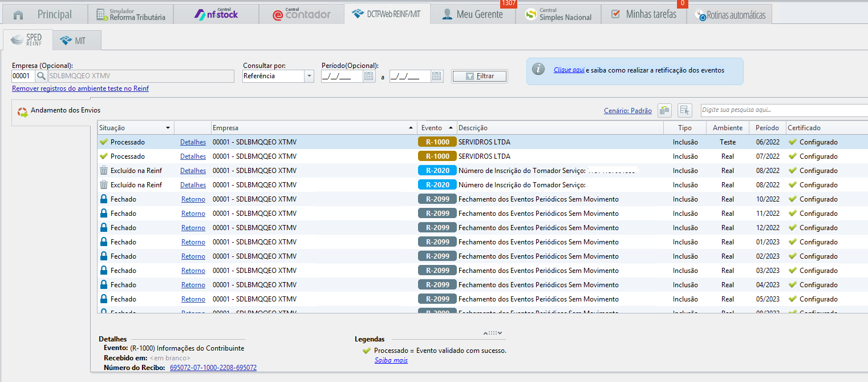Viewport: 868px width, 382px height.
Task: Click the company search magnifier icon
Action: click(42, 76)
